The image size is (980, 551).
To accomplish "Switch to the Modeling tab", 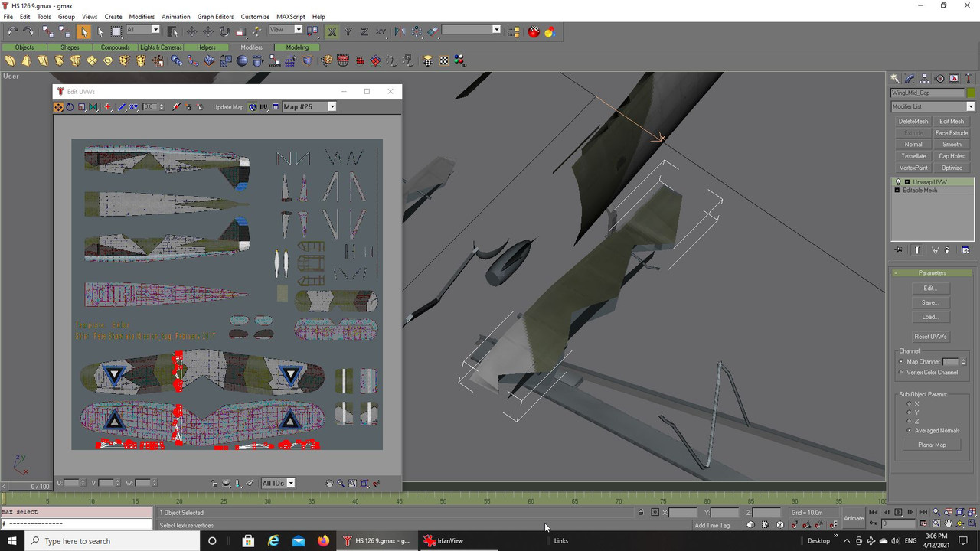I will click(297, 47).
